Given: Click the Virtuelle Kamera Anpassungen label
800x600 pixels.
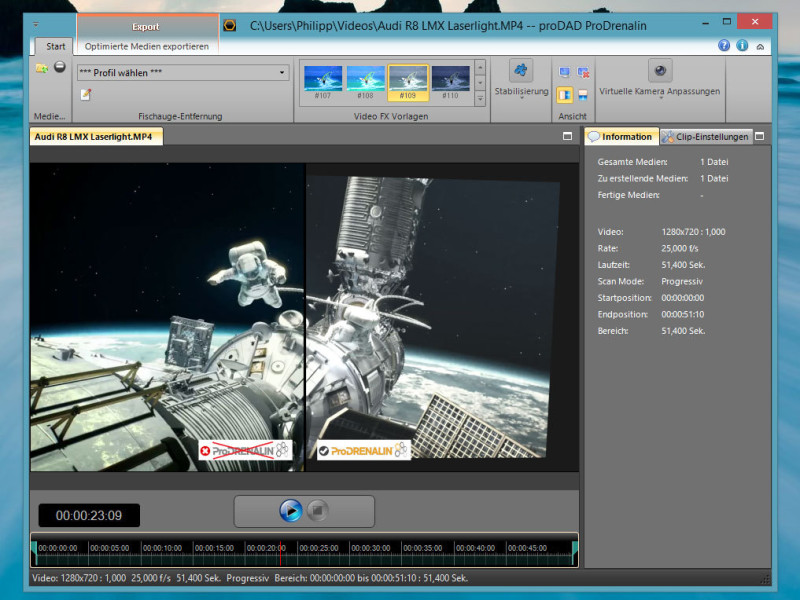Looking at the screenshot, I should click(x=660, y=91).
